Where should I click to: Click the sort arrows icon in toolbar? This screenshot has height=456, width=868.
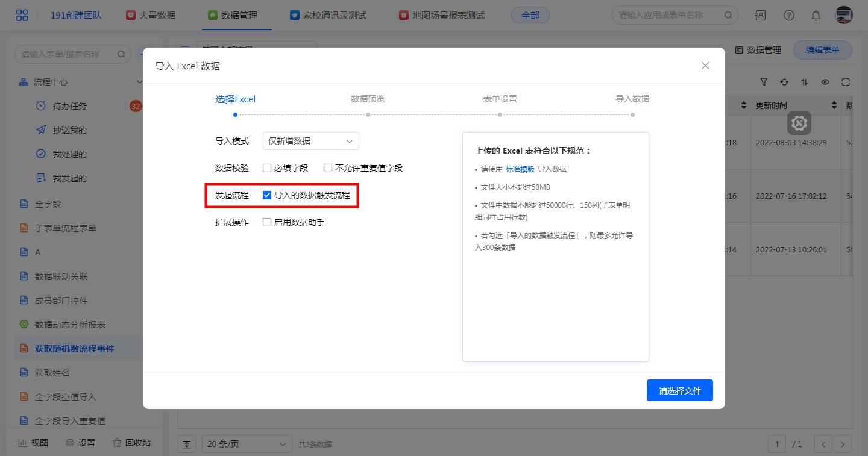point(805,82)
